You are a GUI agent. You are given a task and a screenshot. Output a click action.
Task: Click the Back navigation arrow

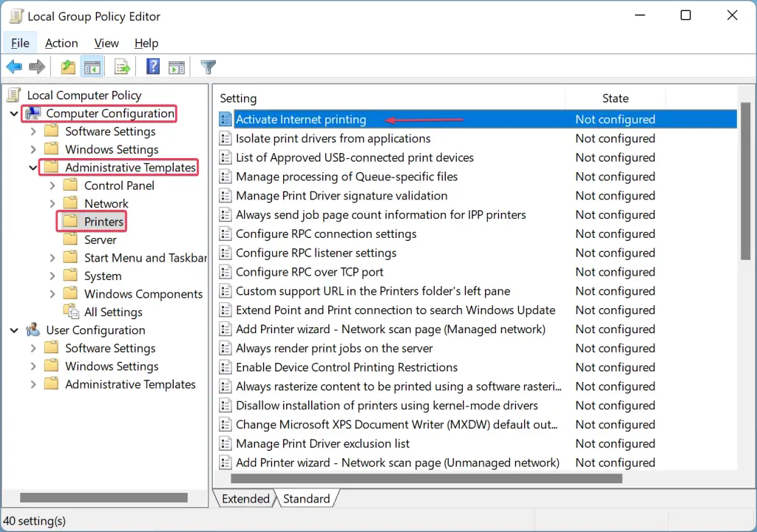(13, 66)
